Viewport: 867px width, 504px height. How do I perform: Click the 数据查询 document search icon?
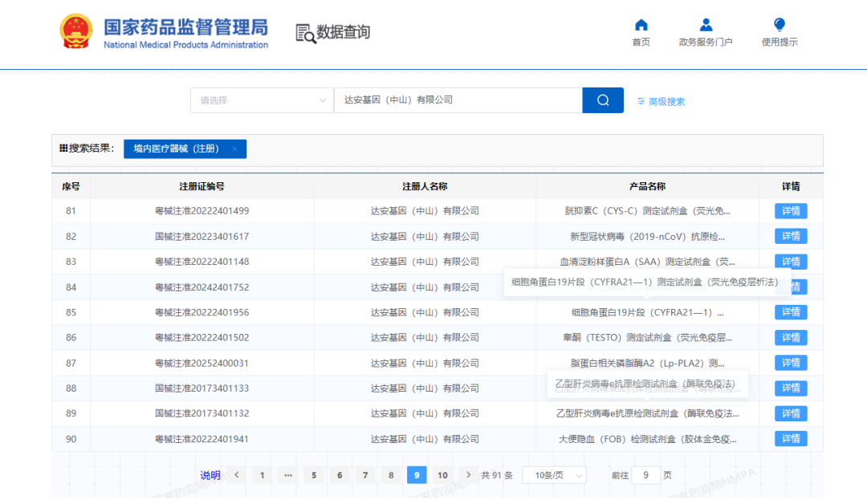305,33
